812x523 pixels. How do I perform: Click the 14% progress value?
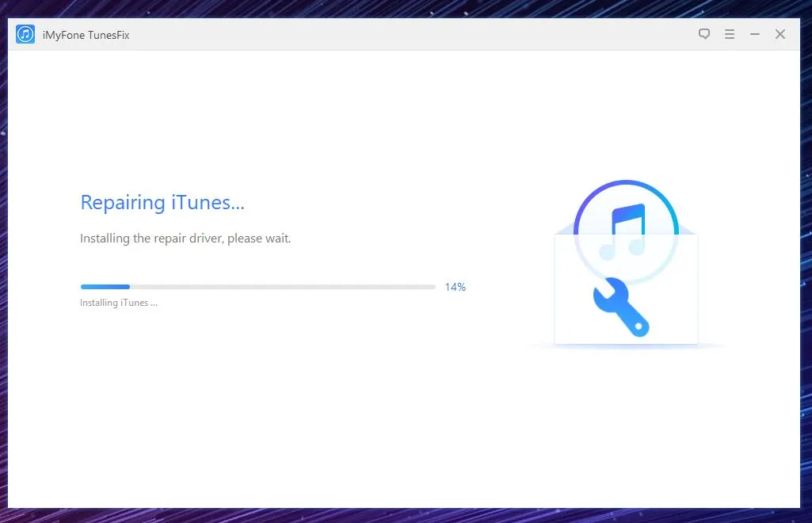tap(456, 287)
